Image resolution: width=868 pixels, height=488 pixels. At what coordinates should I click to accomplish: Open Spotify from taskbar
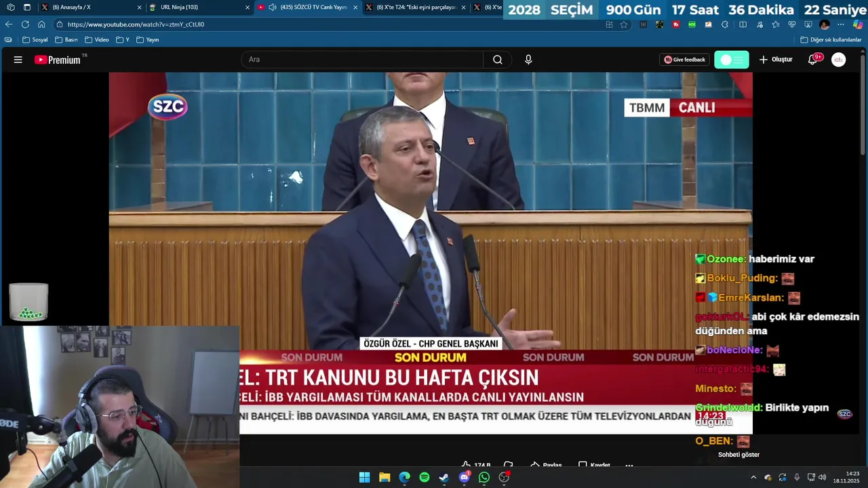[x=425, y=477]
